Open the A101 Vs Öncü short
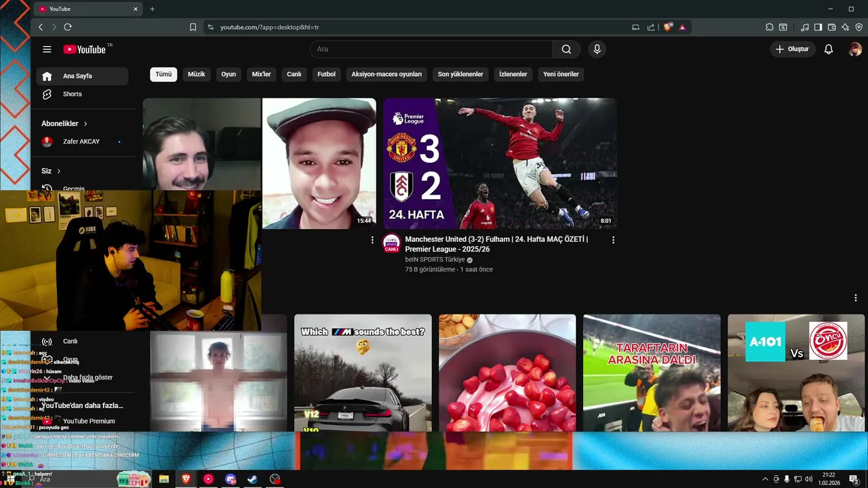This screenshot has width=868, height=488. (x=796, y=373)
